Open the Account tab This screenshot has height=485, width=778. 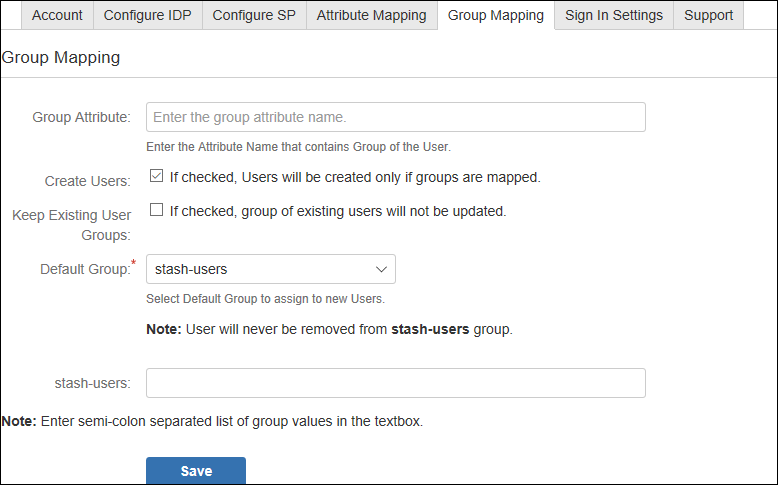point(57,15)
